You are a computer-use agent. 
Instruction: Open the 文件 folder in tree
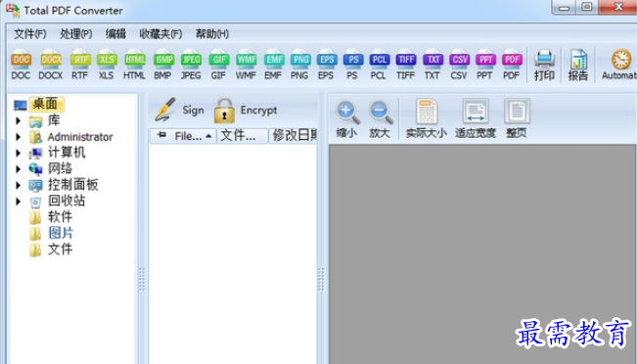[60, 250]
